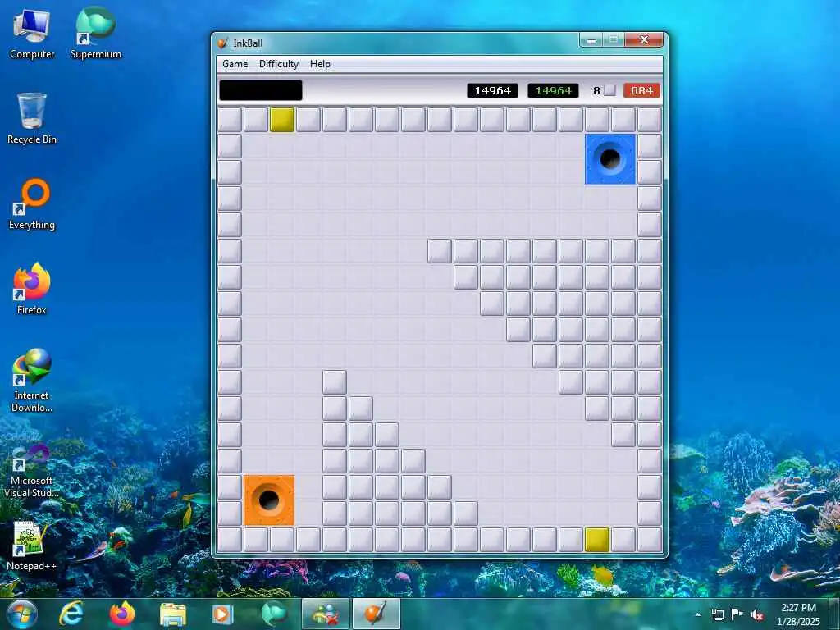Open the Internet Download Manager shortcut
Image resolution: width=840 pixels, height=630 pixels.
(32, 381)
